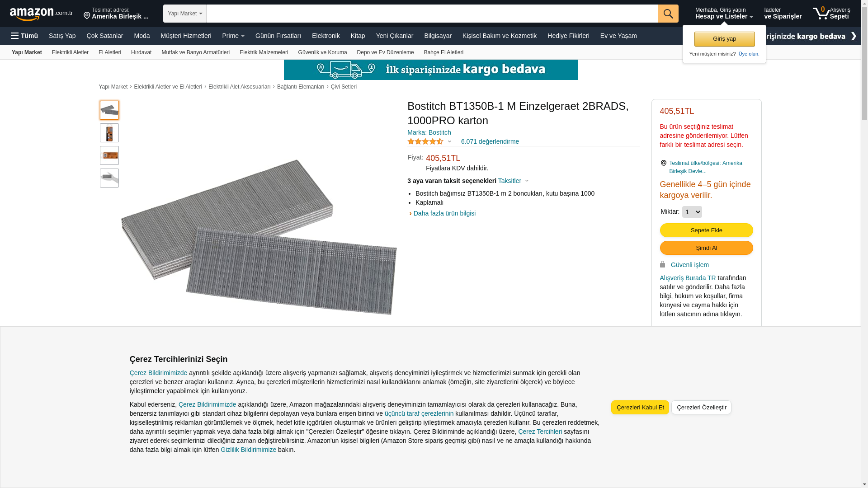Select the El Aletleri subcategory tab
868x488 pixels.
tap(110, 52)
